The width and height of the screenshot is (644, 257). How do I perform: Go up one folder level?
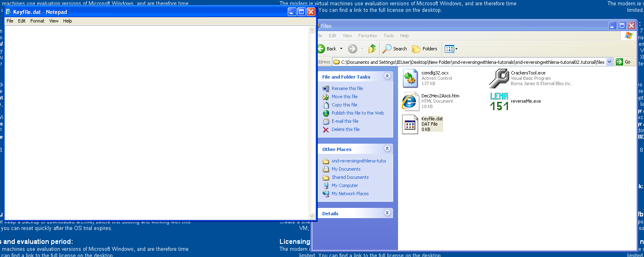coord(372,49)
